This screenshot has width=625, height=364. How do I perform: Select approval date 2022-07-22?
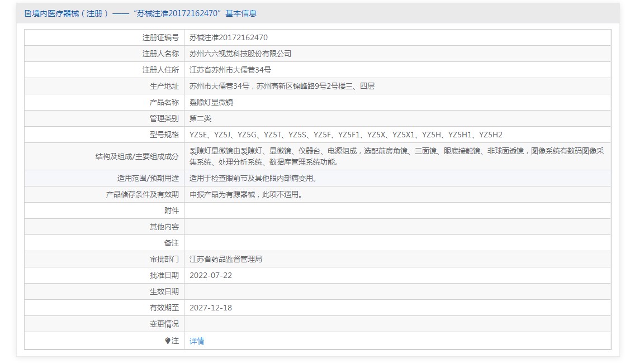210,276
